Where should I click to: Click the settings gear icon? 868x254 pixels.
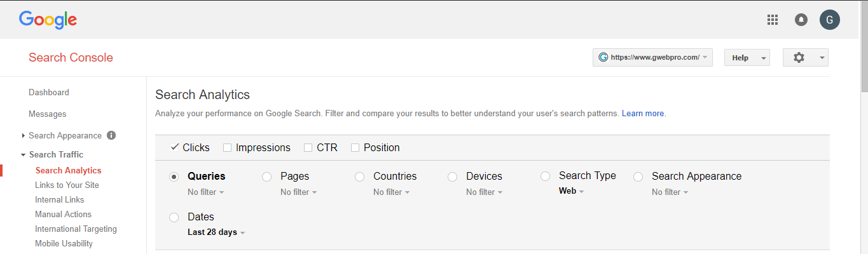pyautogui.click(x=799, y=57)
